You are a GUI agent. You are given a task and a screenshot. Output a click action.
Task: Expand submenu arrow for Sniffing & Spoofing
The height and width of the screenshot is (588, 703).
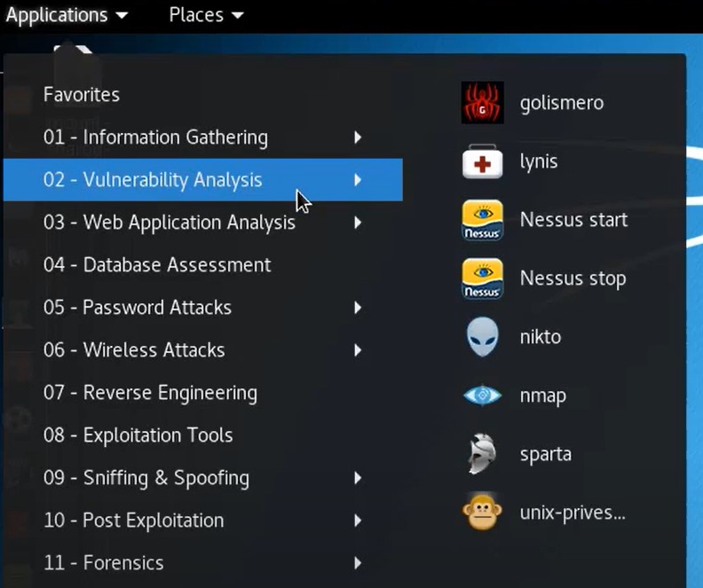click(358, 478)
